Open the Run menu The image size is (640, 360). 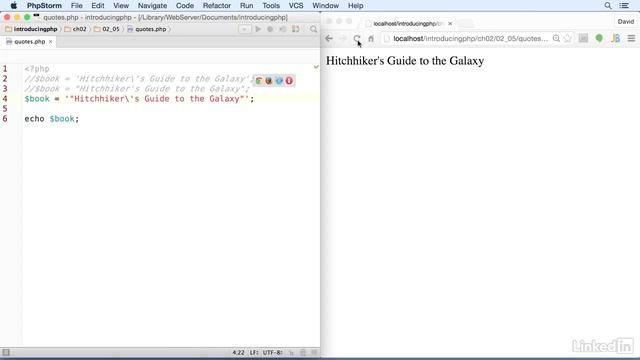pyautogui.click(x=247, y=6)
